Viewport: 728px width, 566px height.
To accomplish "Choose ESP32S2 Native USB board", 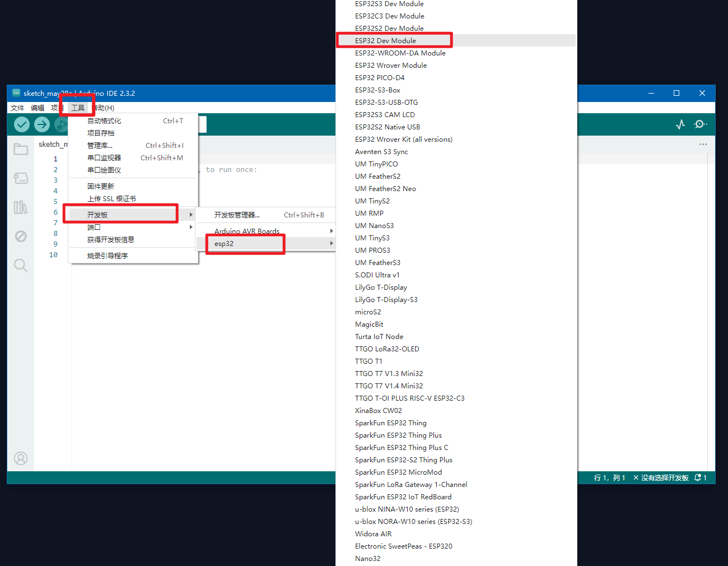I will [456, 127].
